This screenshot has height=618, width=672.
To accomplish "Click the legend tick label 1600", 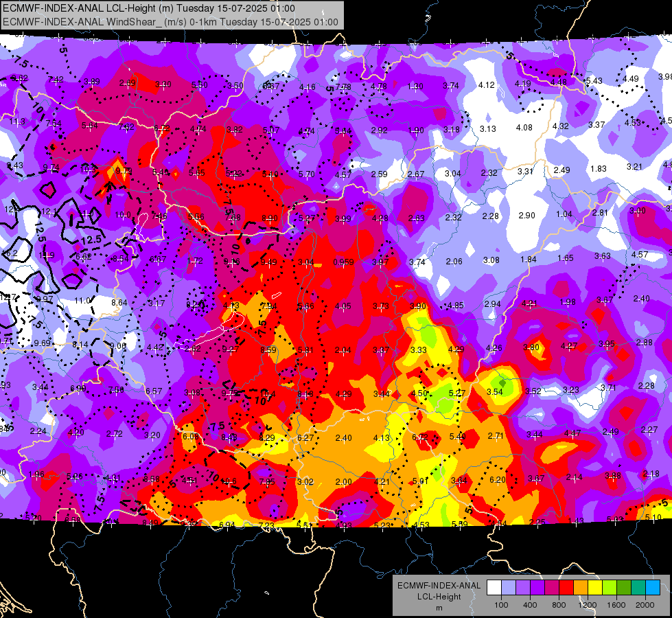I will (616, 605).
